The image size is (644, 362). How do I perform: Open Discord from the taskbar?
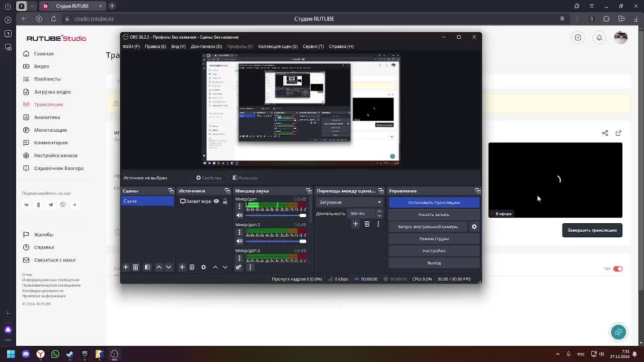(x=26, y=354)
